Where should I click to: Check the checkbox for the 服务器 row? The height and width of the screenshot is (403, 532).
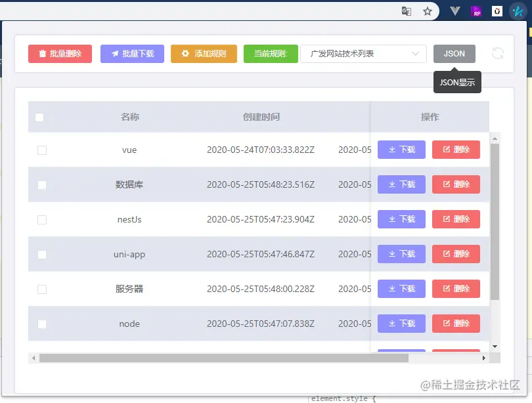[42, 289]
